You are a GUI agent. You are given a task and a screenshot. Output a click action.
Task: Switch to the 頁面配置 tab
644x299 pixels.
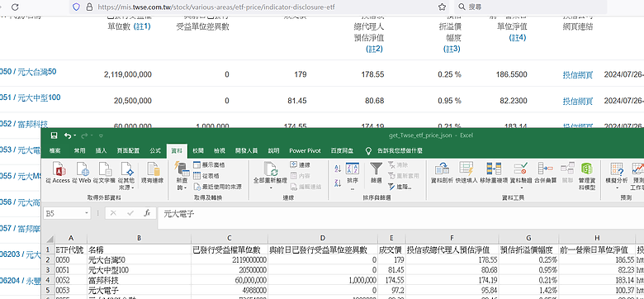pyautogui.click(x=128, y=150)
